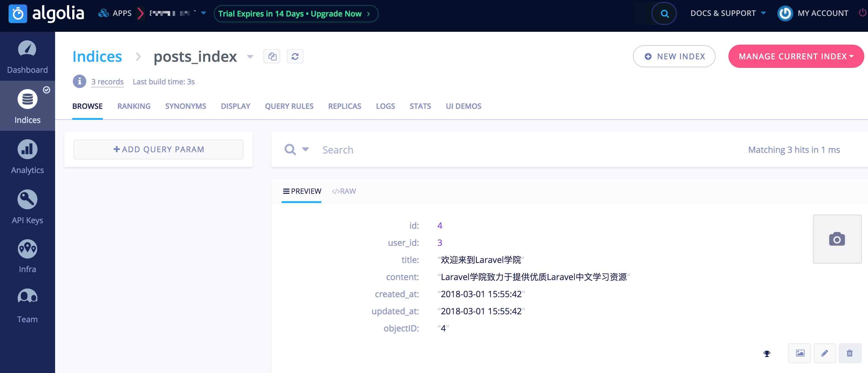The width and height of the screenshot is (868, 373).
Task: Click the 3 records link
Action: pos(107,81)
